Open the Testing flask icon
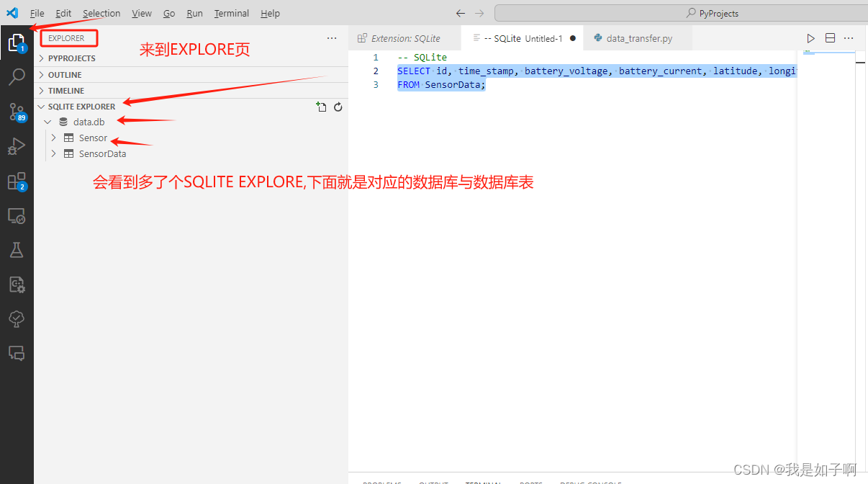 pyautogui.click(x=17, y=250)
